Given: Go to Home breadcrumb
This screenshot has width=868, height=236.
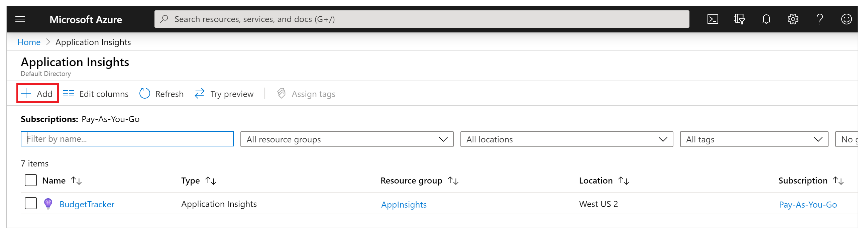Looking at the screenshot, I should (x=29, y=42).
